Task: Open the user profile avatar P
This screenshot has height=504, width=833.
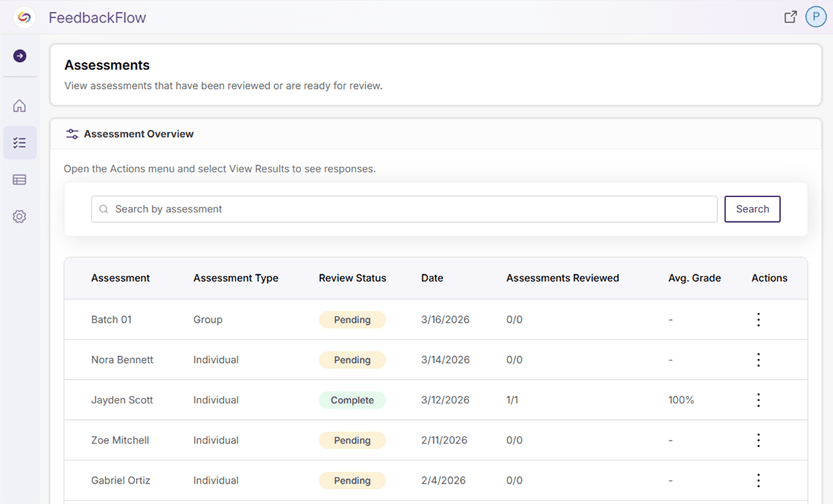Action: (816, 17)
